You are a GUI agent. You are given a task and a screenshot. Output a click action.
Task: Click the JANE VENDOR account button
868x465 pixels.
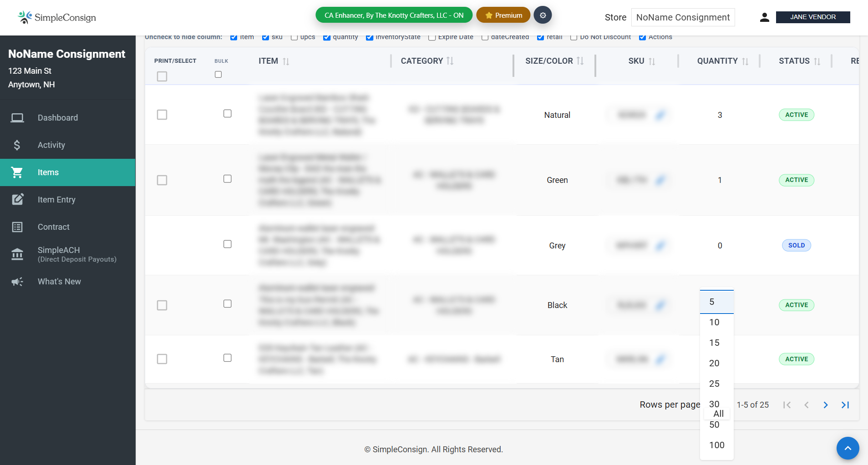[813, 17]
